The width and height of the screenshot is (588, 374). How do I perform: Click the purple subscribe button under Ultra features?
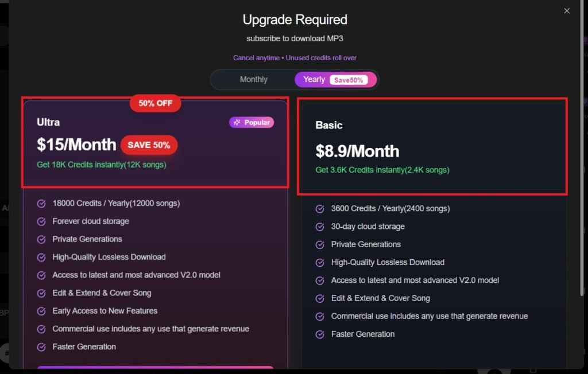coord(155,369)
